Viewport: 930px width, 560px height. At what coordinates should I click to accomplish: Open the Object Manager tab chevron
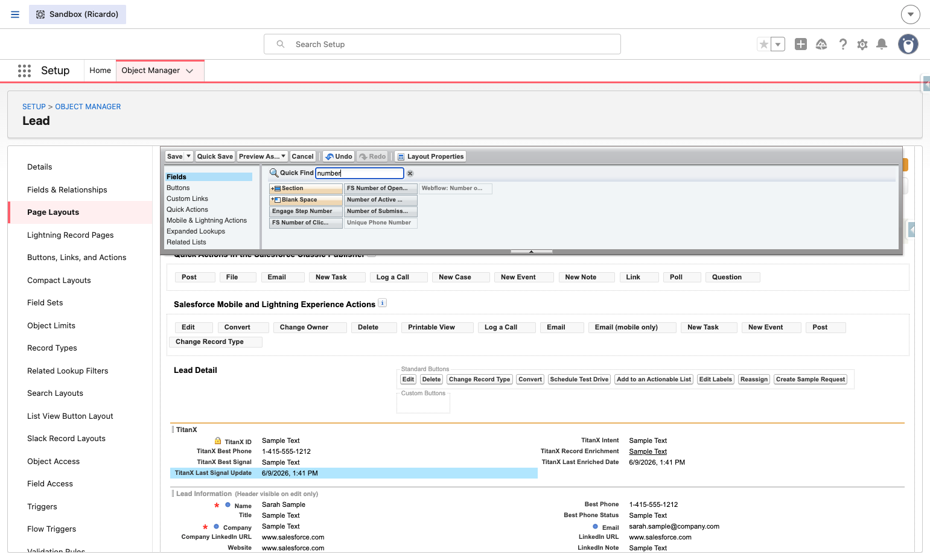(190, 71)
